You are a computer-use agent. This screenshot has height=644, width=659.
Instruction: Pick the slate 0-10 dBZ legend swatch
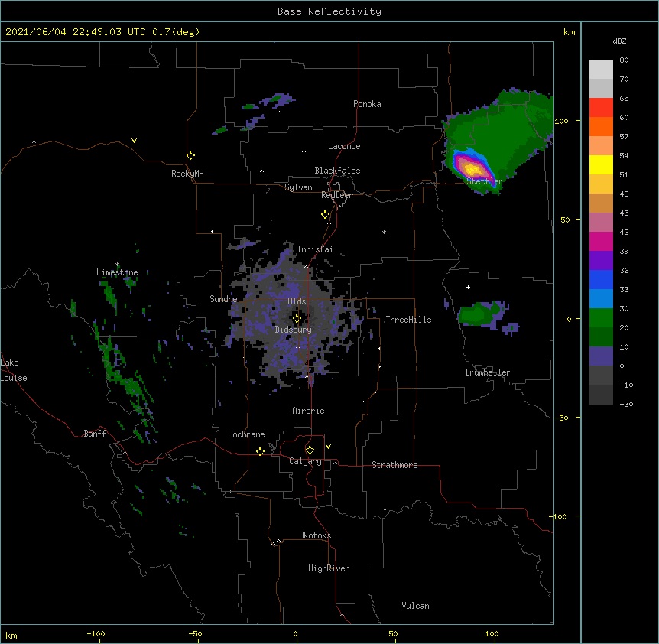point(601,356)
